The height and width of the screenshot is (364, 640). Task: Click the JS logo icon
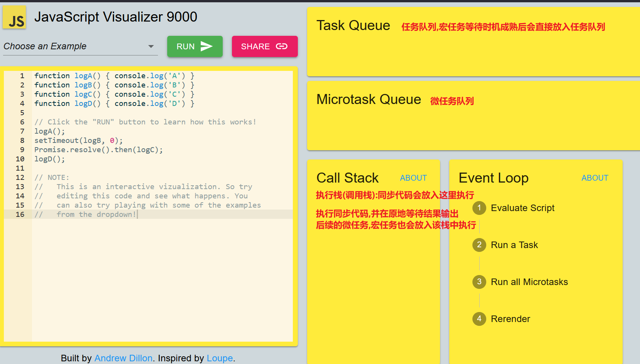tap(15, 17)
